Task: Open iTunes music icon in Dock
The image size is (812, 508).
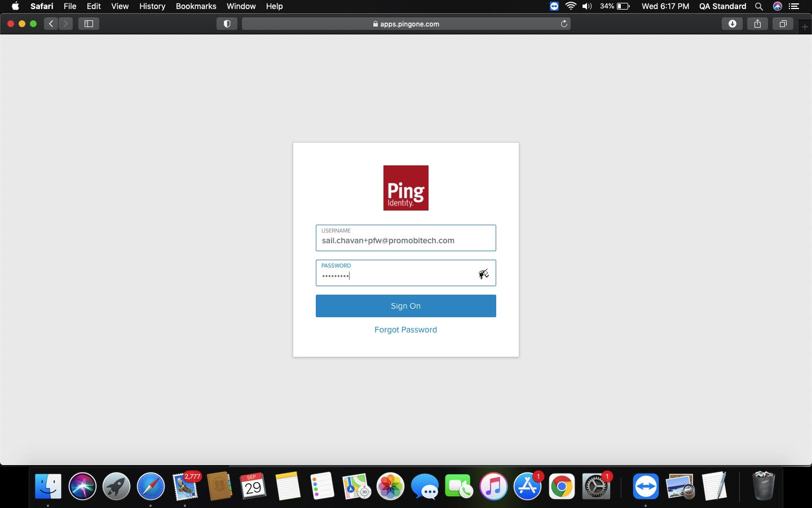Action: (493, 486)
